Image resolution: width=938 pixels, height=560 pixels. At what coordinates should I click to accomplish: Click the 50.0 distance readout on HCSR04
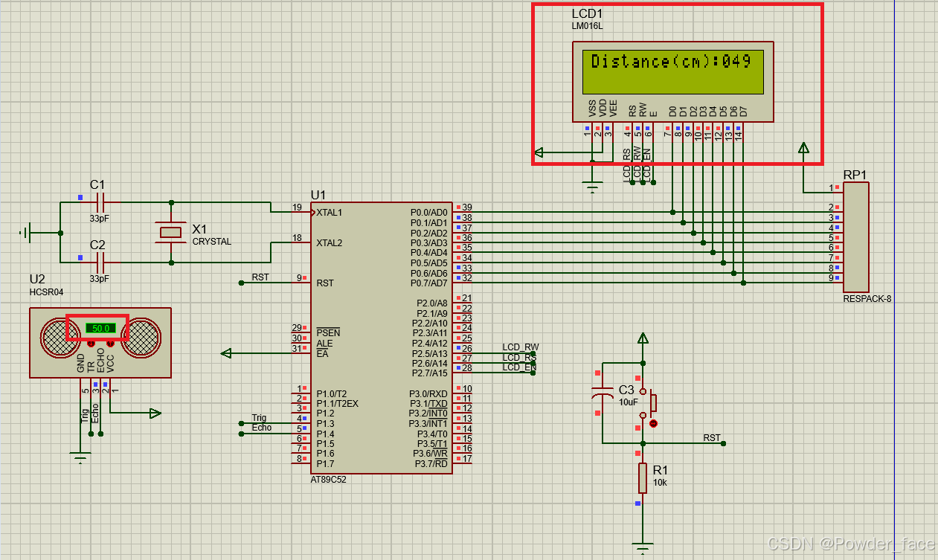coord(100,328)
